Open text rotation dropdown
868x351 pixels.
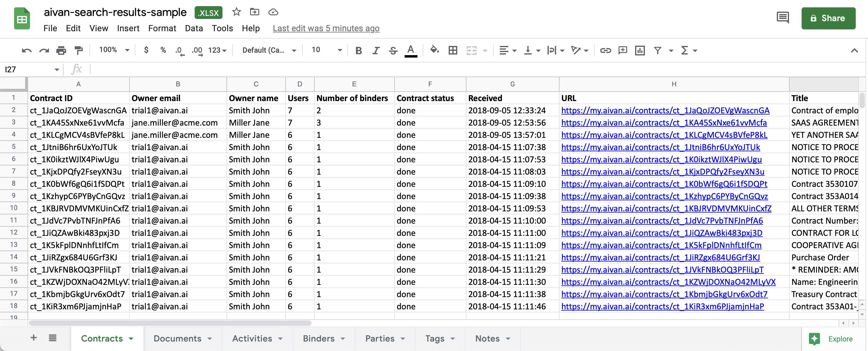tap(580, 51)
